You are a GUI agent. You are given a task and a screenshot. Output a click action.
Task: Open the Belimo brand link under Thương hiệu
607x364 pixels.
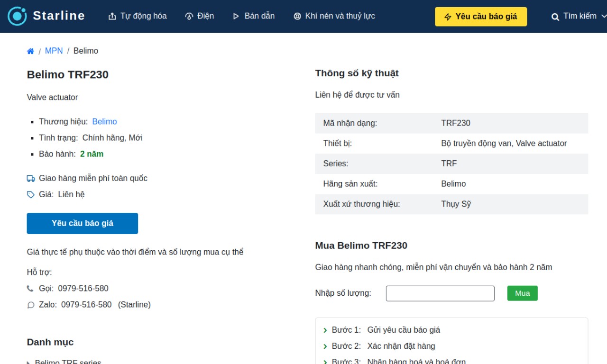tap(104, 122)
